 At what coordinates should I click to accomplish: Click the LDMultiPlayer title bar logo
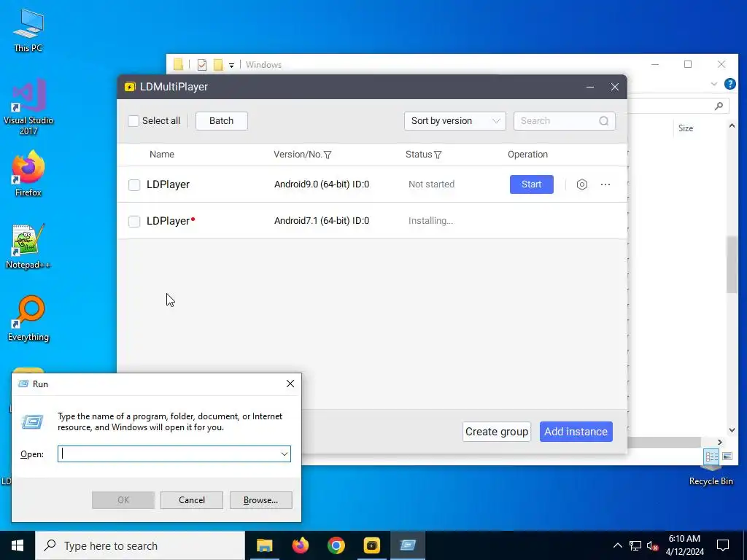[x=130, y=87]
